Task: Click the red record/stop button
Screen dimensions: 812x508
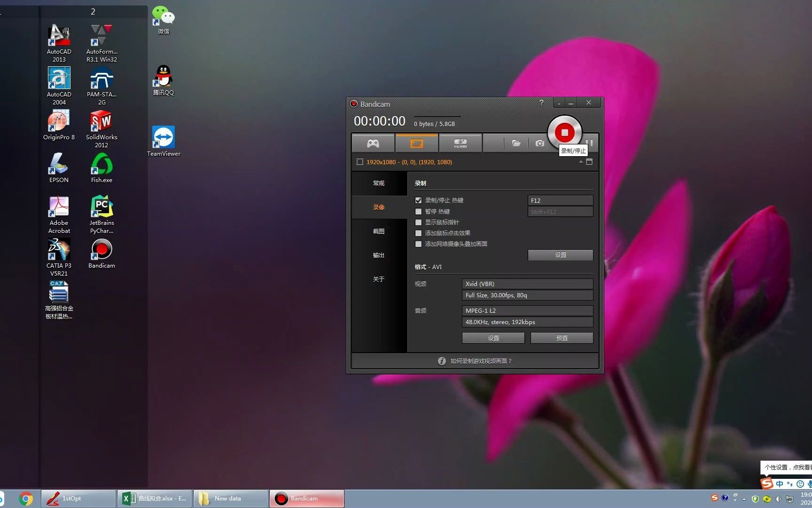Action: coord(564,133)
